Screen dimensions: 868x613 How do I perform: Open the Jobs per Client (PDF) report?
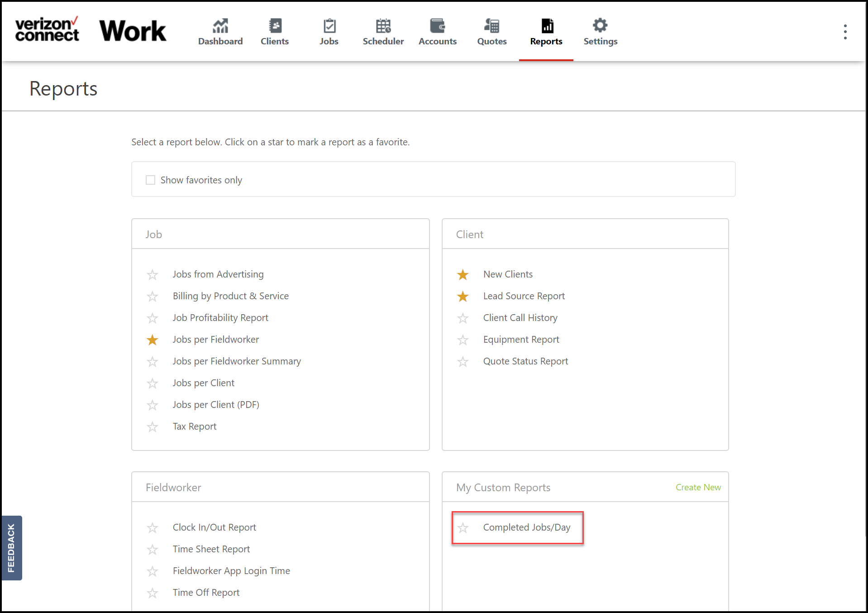point(216,405)
